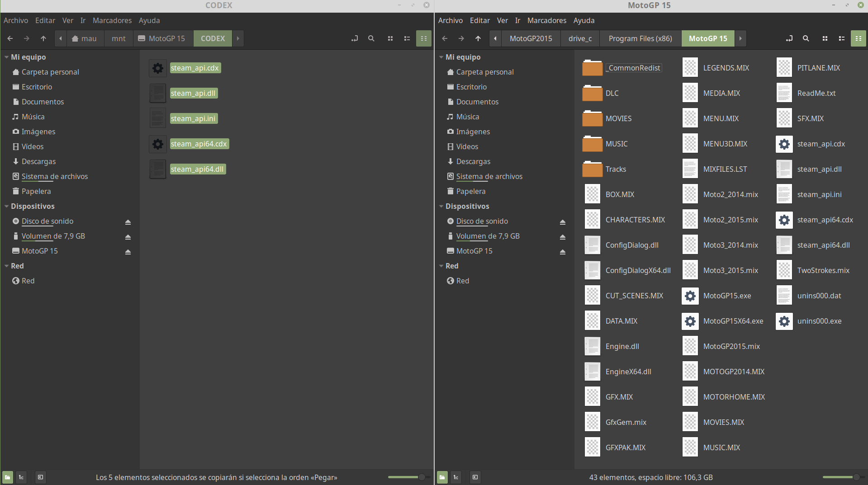
Task: Open Ayuda menu in MotoGP 15 window
Action: point(584,20)
